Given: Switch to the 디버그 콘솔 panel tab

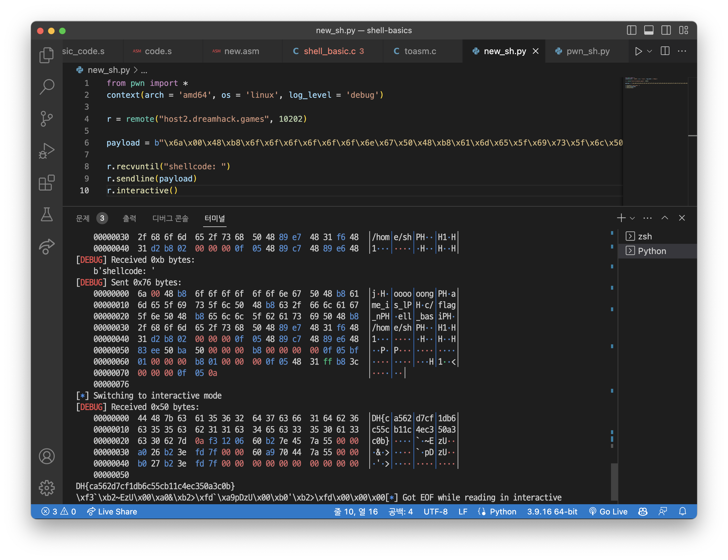Looking at the screenshot, I should coord(170,218).
